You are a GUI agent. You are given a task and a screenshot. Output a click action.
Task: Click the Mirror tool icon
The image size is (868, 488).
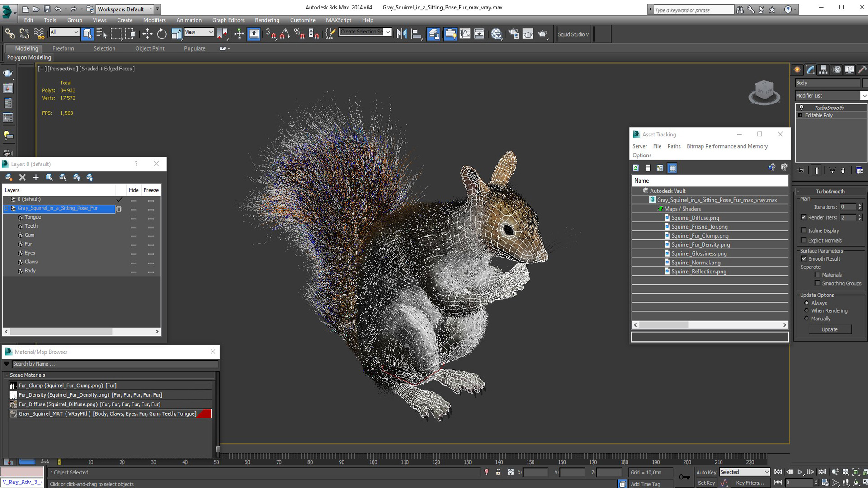pos(401,34)
